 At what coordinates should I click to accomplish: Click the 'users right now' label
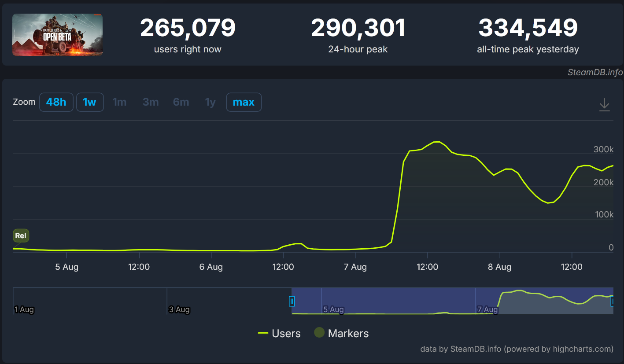[x=188, y=49]
